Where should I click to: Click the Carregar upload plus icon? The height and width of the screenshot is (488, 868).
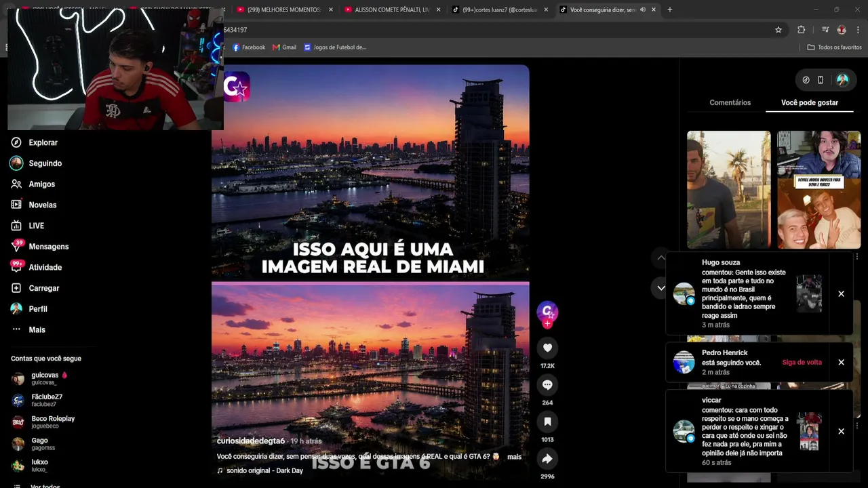(16, 288)
